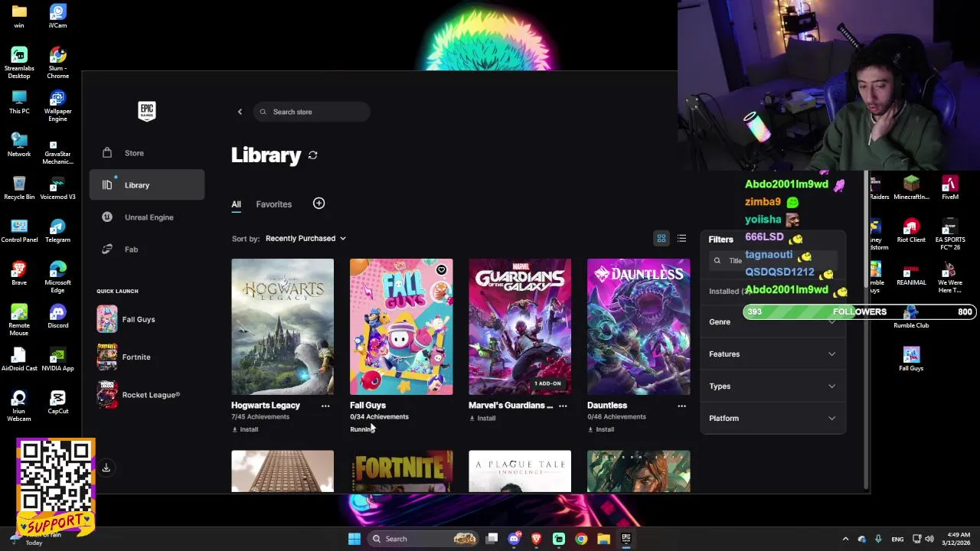Go back with the left arrow icon
Viewport: 980px width, 551px height.
tap(240, 112)
